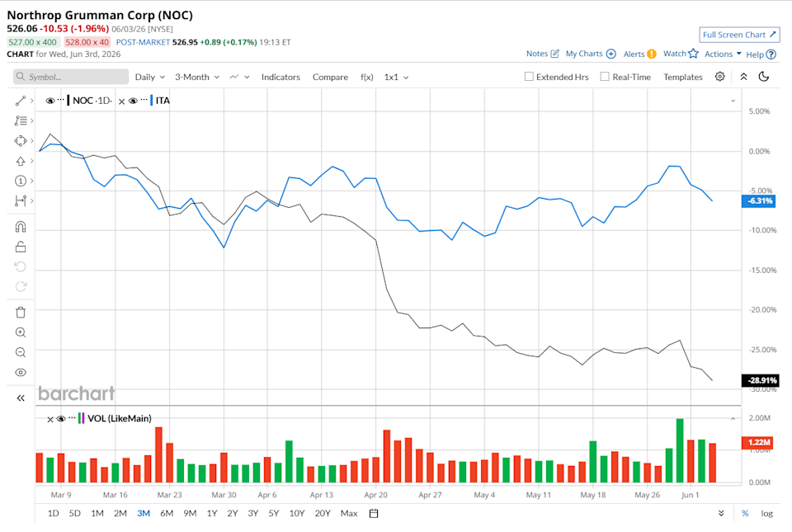Screen dimensions: 792x532
Task: Zoom in with the magnifier plus icon
Action: [20, 332]
